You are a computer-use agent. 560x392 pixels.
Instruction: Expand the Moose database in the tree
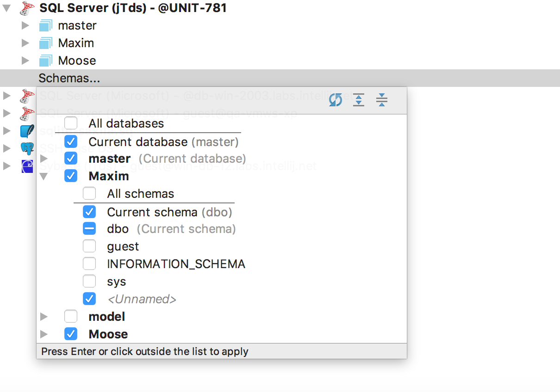[x=25, y=61]
